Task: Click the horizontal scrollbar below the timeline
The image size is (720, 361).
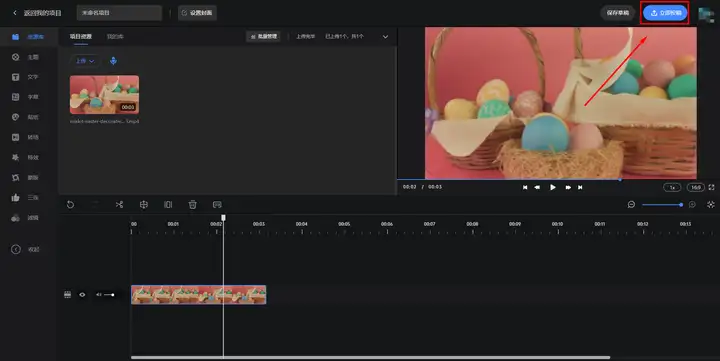Action: (x=371, y=357)
